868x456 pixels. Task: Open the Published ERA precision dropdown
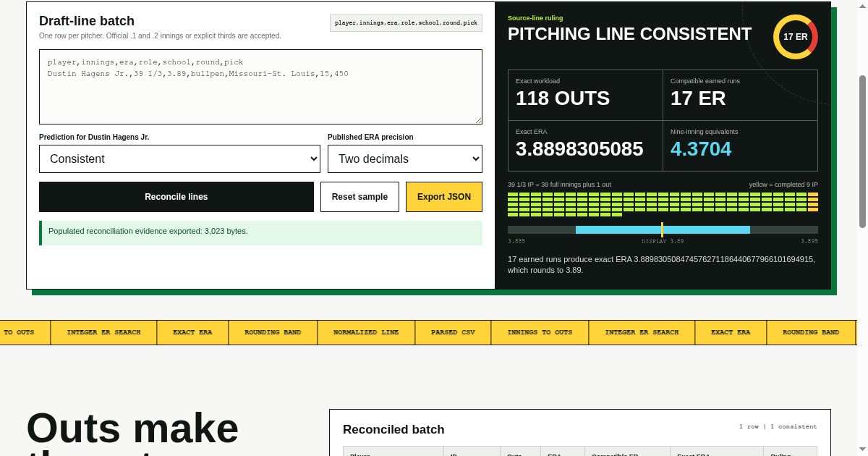pyautogui.click(x=405, y=159)
